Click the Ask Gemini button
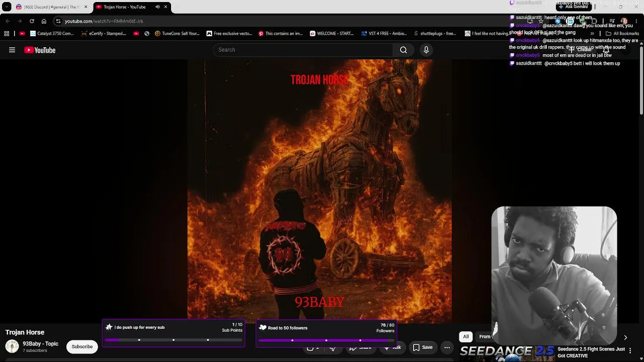644x362 pixels. (574, 7)
